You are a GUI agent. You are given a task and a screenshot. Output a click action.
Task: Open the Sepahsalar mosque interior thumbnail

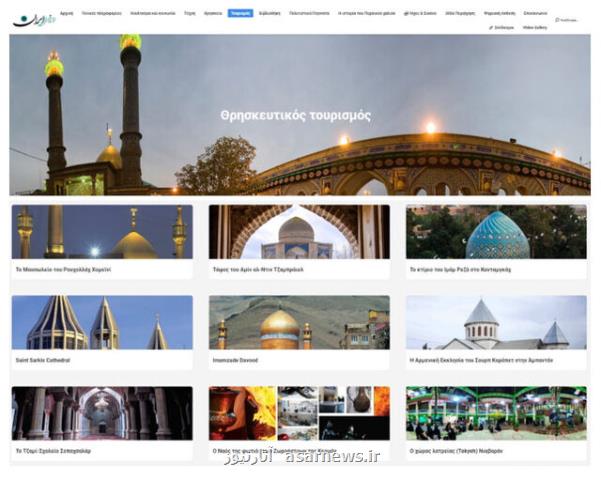pyautogui.click(x=102, y=413)
